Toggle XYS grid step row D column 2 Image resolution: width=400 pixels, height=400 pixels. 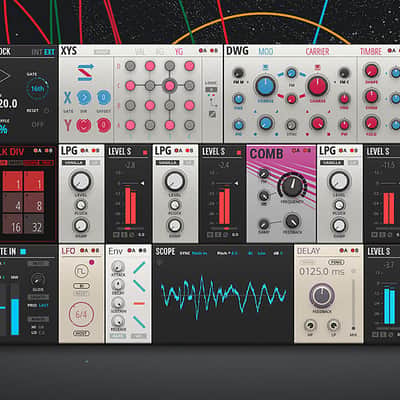[150, 66]
